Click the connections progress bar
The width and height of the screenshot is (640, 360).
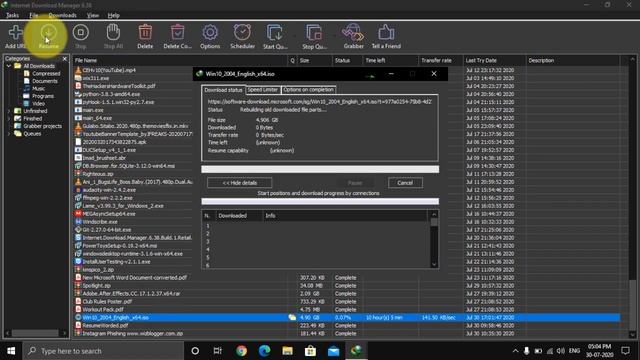pyautogui.click(x=320, y=201)
